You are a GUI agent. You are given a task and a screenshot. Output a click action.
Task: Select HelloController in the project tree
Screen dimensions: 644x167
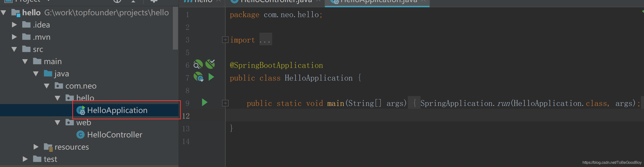click(x=89, y=135)
